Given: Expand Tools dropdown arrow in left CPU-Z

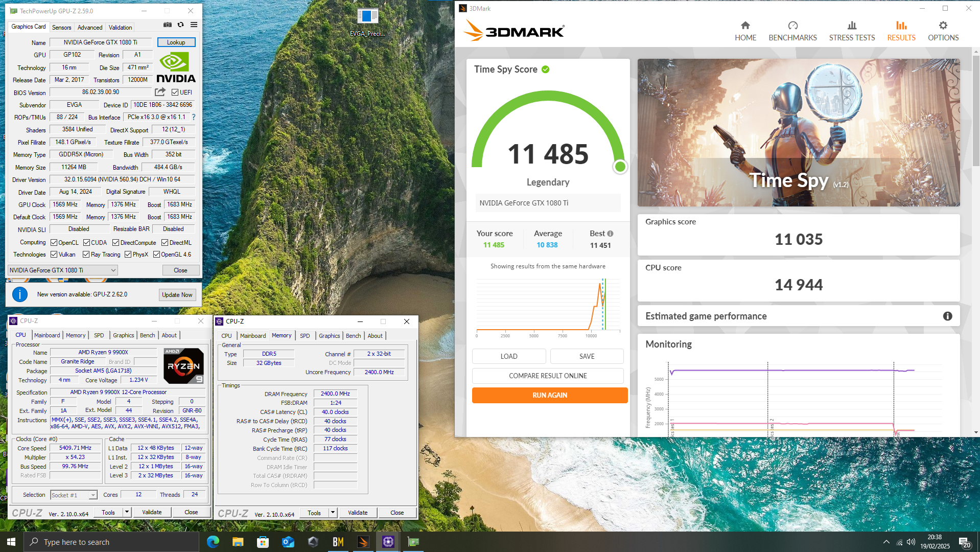Looking at the screenshot, I should [x=127, y=512].
